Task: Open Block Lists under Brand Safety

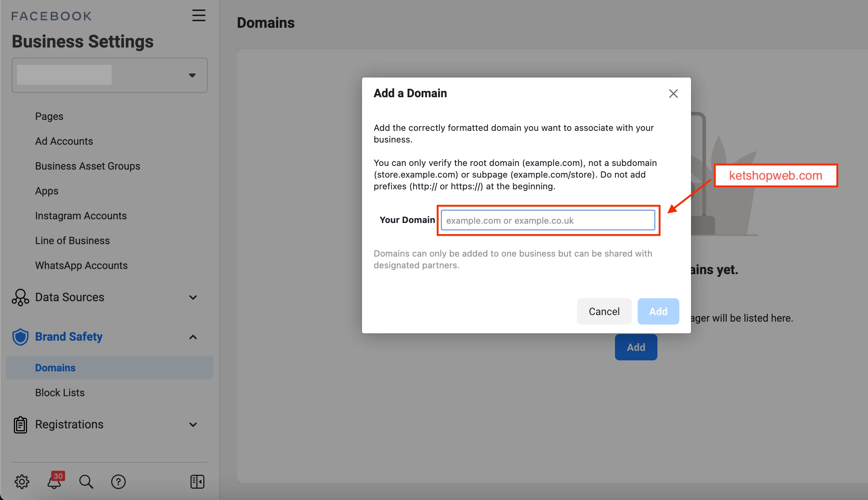Action: pos(60,393)
